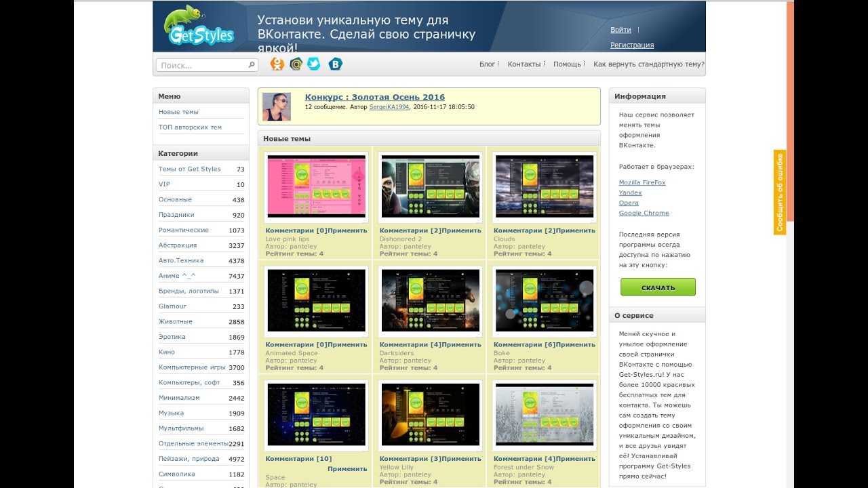This screenshot has height=488, width=868.
Task: Open Конкурс Золотая Осень 2016
Action: pos(375,97)
